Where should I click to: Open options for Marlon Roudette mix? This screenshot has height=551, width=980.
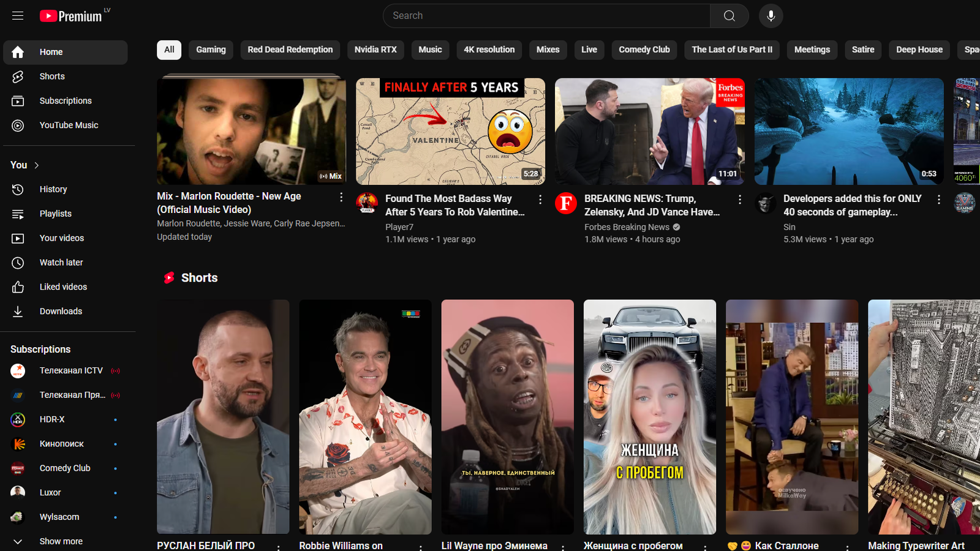[x=341, y=197]
